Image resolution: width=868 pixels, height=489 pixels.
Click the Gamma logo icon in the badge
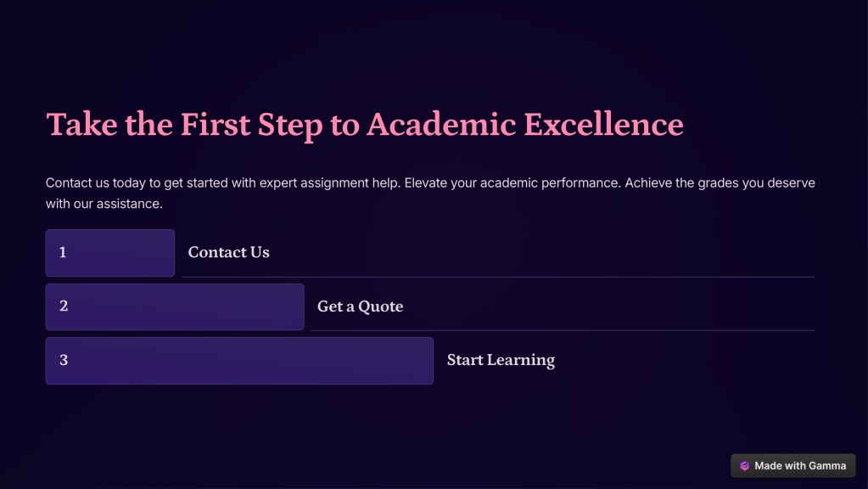coord(745,466)
